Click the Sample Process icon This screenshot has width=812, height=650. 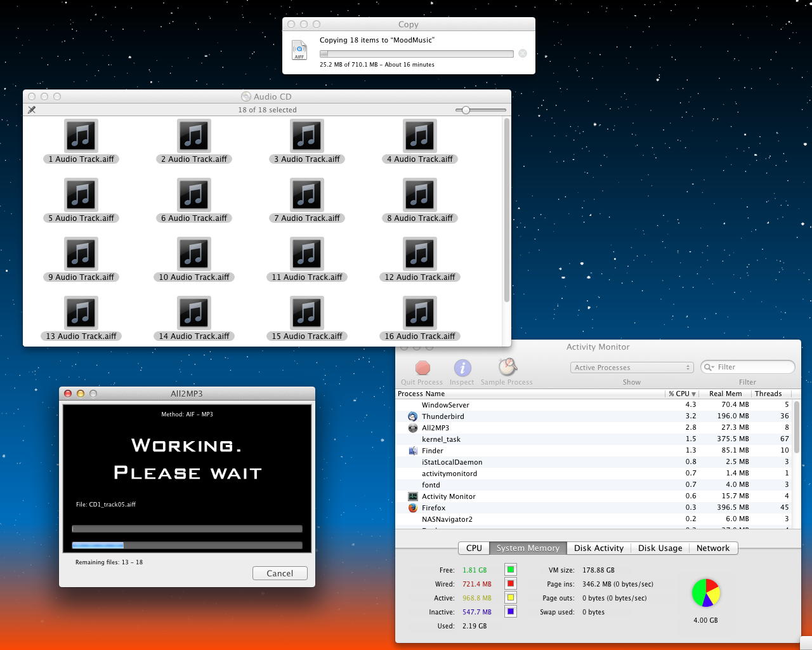click(507, 367)
